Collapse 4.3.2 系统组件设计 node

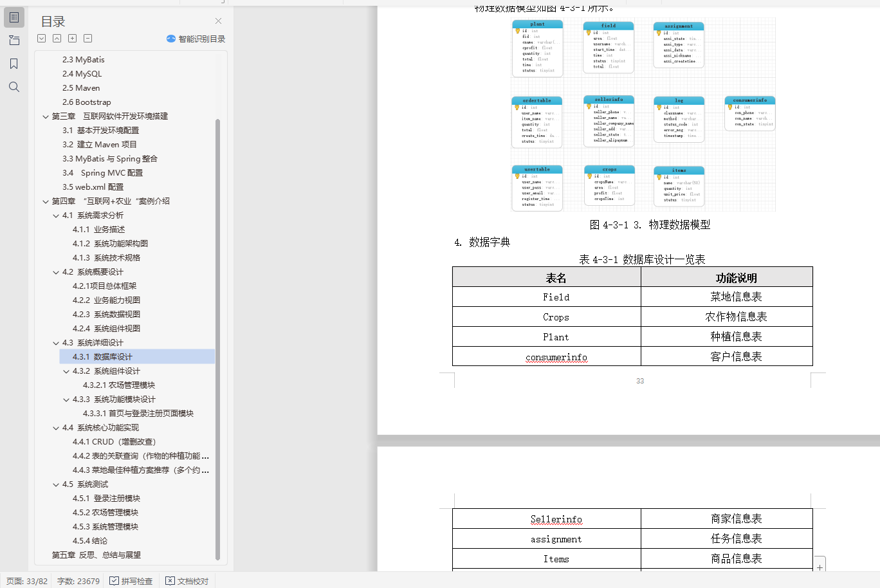pyautogui.click(x=66, y=371)
